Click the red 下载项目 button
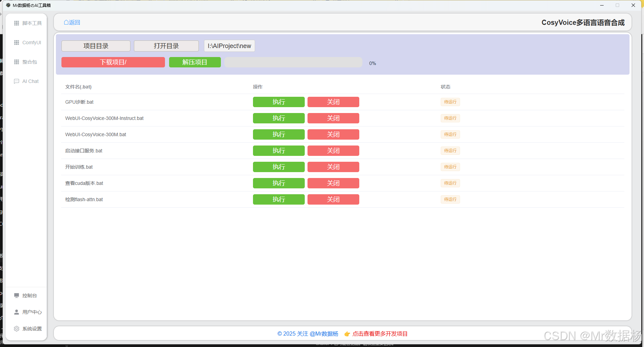The width and height of the screenshot is (644, 347). pyautogui.click(x=113, y=62)
